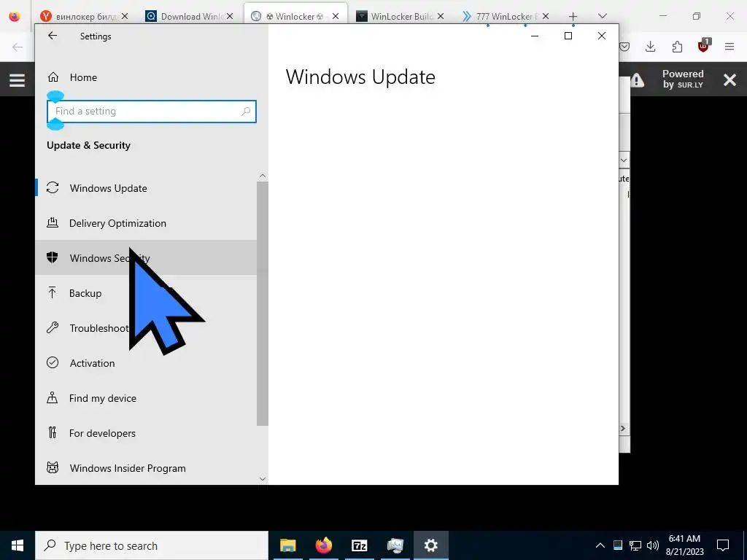747x560 pixels.
Task: Open the list all tabs dropdown
Action: click(x=603, y=16)
